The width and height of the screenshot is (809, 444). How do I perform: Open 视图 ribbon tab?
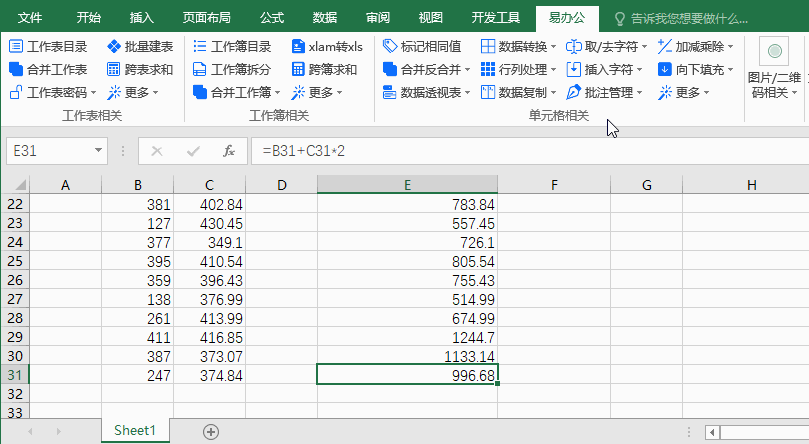pos(430,18)
